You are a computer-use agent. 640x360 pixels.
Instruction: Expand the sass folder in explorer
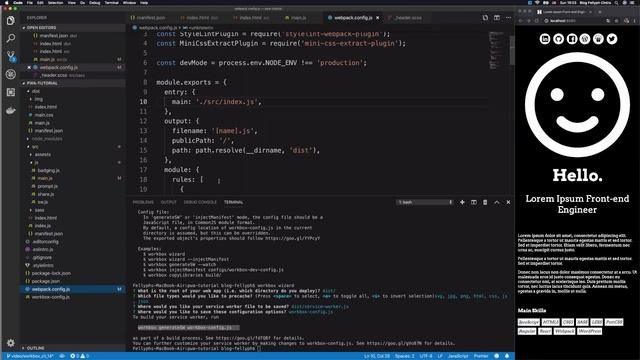coord(39,210)
